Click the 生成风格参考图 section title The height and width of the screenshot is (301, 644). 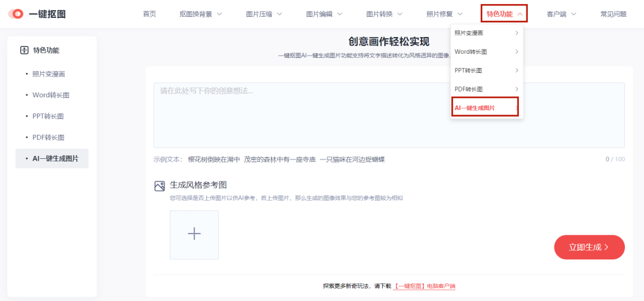199,185
